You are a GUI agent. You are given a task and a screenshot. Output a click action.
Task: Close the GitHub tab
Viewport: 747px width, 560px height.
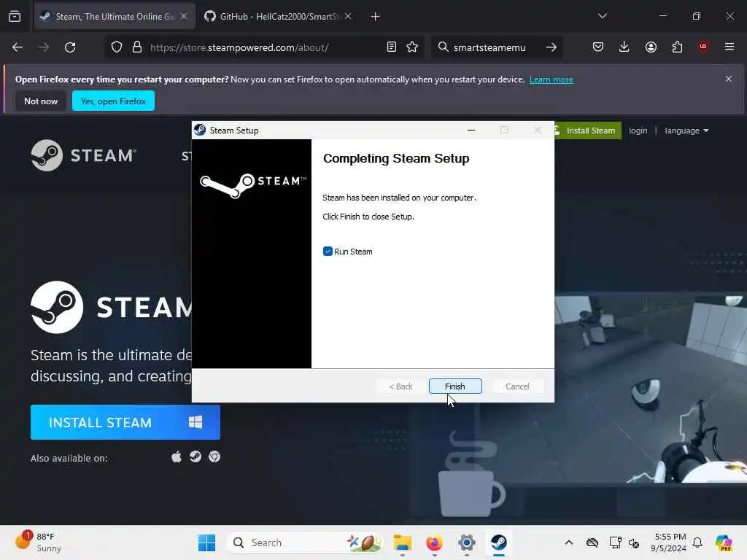click(x=348, y=16)
